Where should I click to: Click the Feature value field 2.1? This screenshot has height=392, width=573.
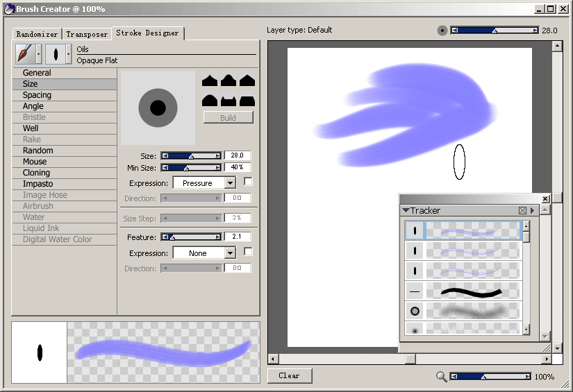point(237,237)
